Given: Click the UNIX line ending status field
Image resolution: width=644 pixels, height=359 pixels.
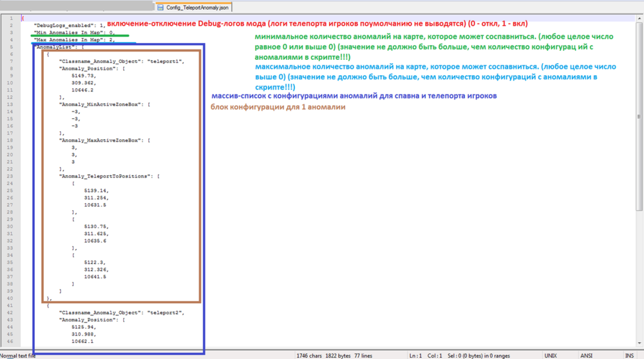Looking at the screenshot, I should (551, 356).
